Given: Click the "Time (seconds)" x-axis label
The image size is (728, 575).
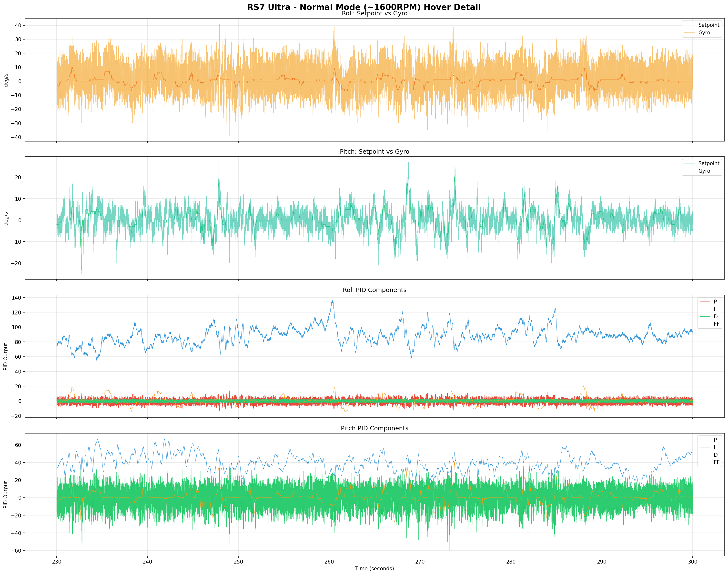Looking at the screenshot, I should (374, 569).
